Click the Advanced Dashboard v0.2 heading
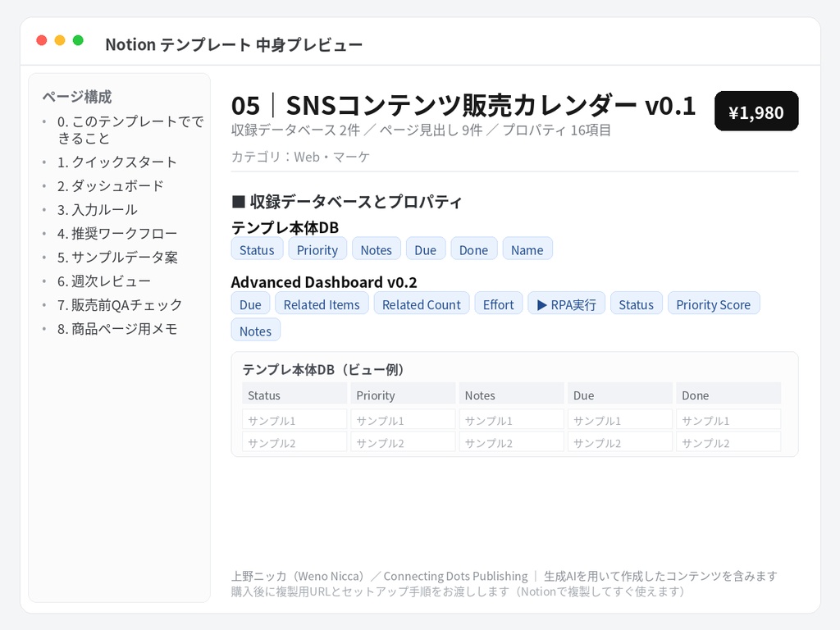 [324, 282]
